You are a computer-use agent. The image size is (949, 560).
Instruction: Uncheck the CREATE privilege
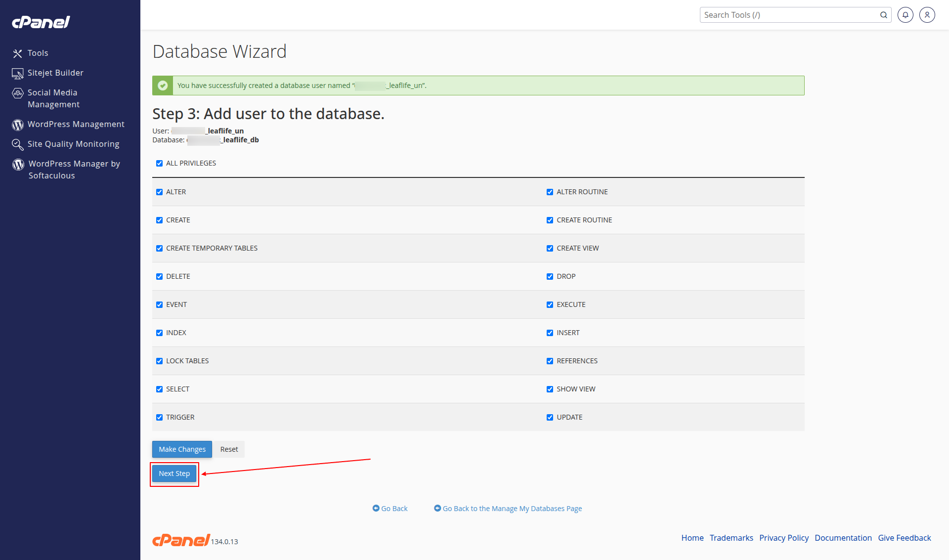tap(159, 220)
